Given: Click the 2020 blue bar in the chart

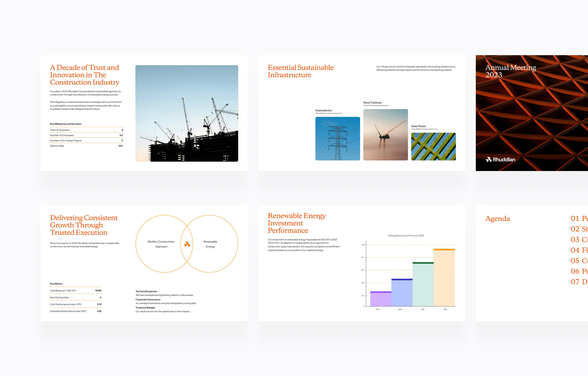Looking at the screenshot, I should click(402, 293).
